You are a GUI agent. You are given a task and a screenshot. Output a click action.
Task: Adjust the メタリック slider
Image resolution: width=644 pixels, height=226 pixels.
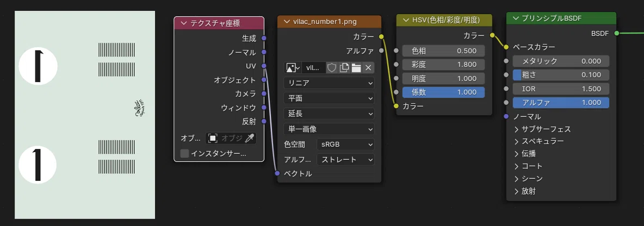(x=561, y=61)
